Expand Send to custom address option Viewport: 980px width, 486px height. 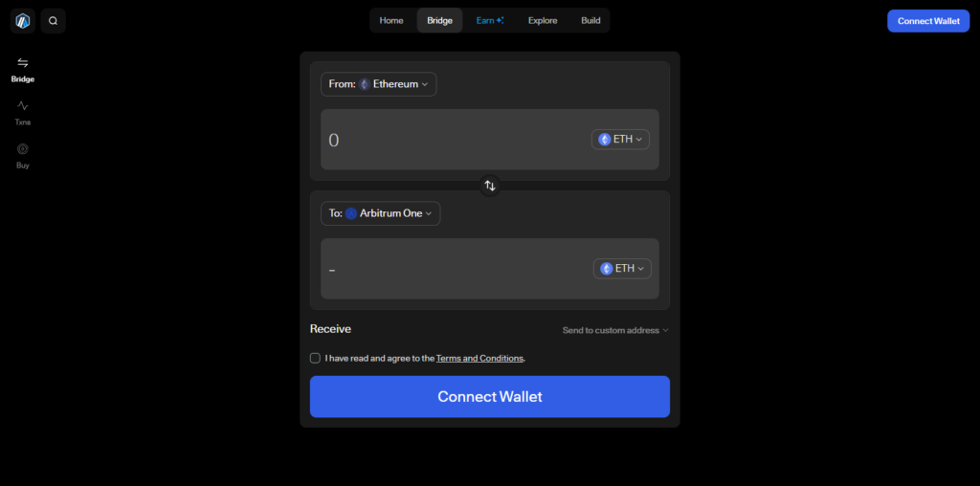click(615, 330)
